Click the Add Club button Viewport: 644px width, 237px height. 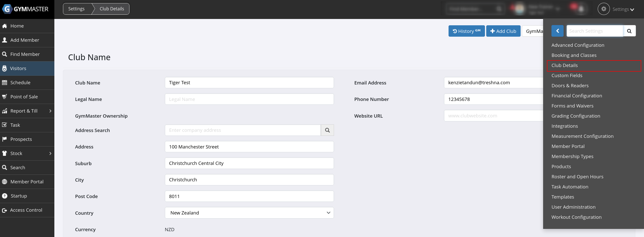[x=503, y=31]
